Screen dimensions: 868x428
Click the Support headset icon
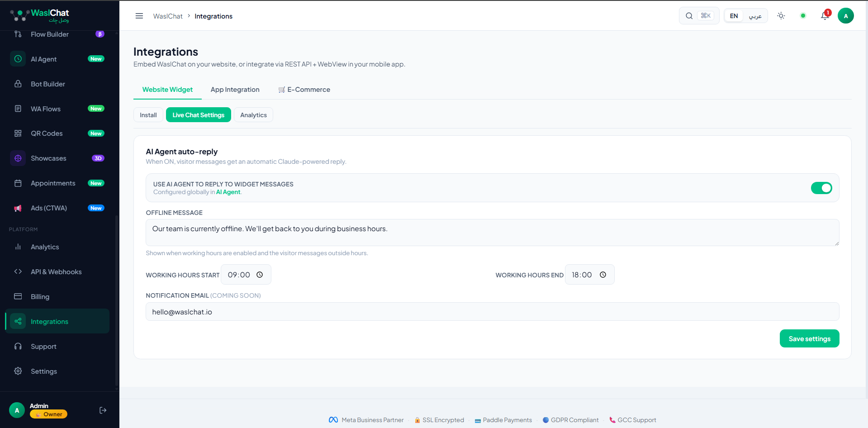tap(18, 347)
